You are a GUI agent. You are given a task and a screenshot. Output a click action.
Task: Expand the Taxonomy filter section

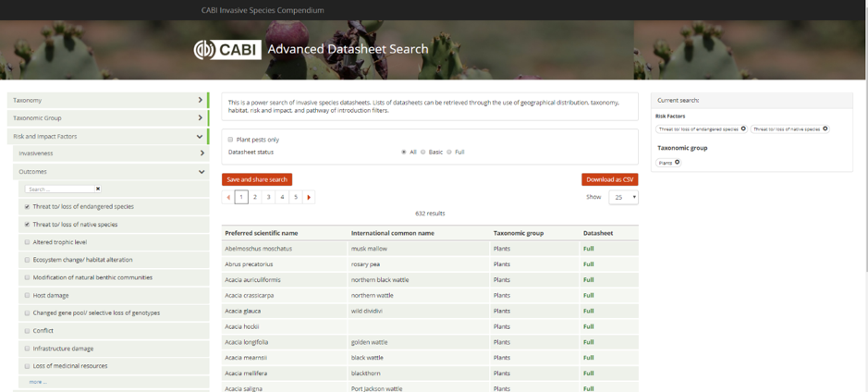pyautogui.click(x=108, y=100)
